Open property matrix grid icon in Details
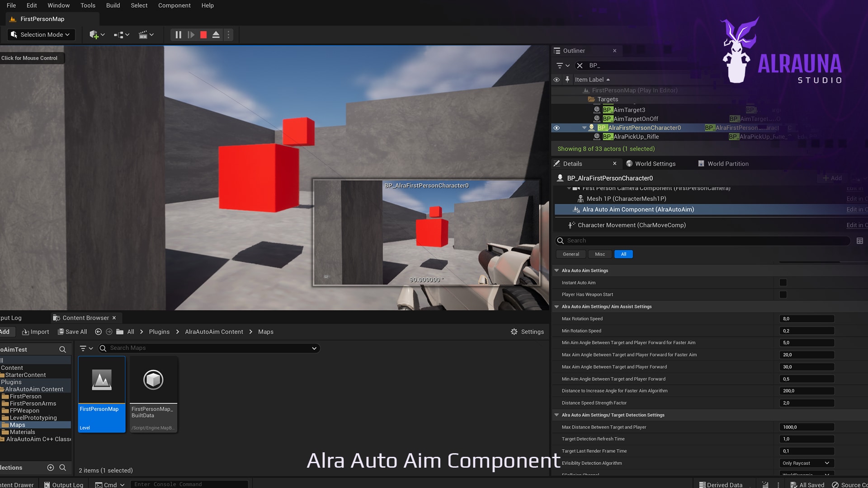The height and width of the screenshot is (488, 868). pyautogui.click(x=859, y=241)
